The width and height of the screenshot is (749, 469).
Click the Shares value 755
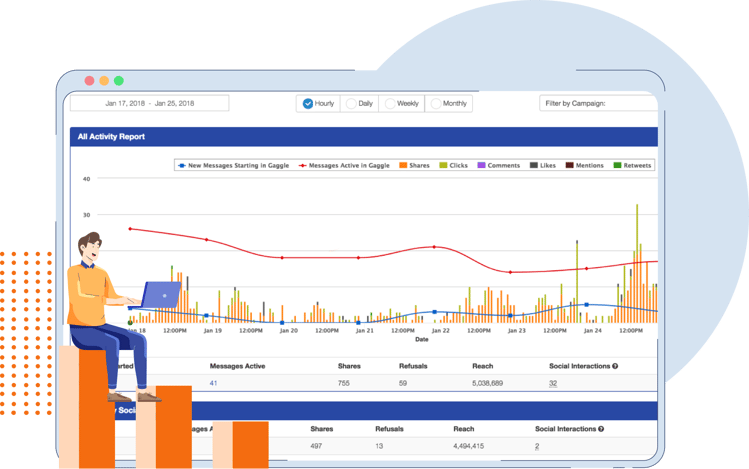coord(344,383)
